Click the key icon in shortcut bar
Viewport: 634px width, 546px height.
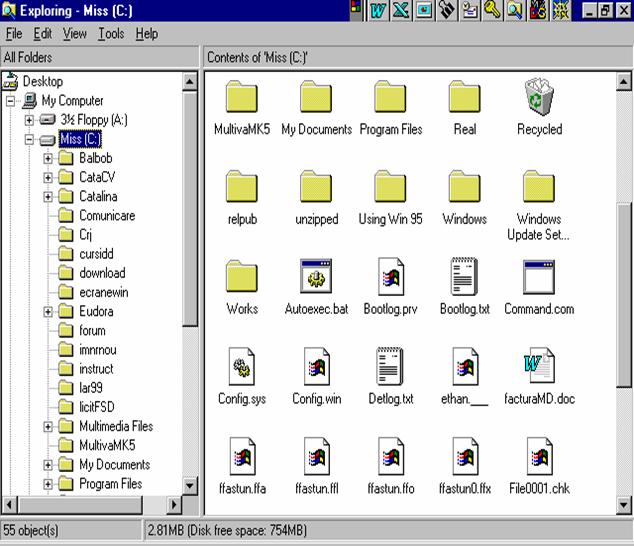[x=490, y=10]
